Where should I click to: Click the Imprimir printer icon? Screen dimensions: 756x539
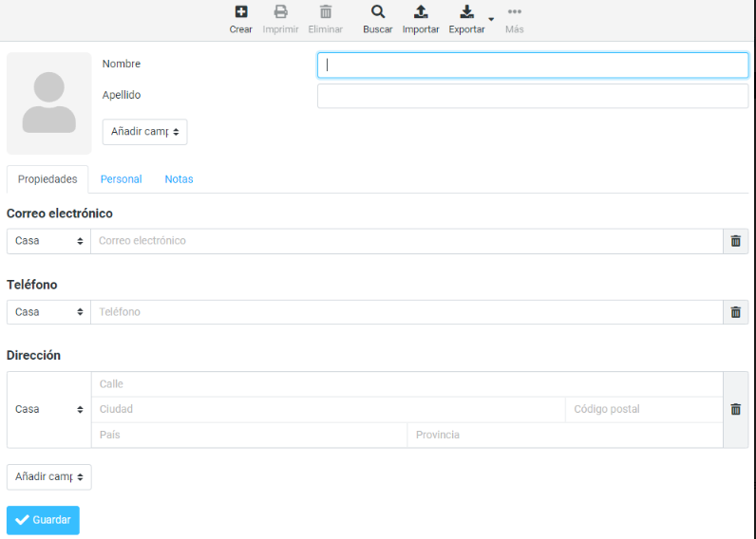click(280, 11)
